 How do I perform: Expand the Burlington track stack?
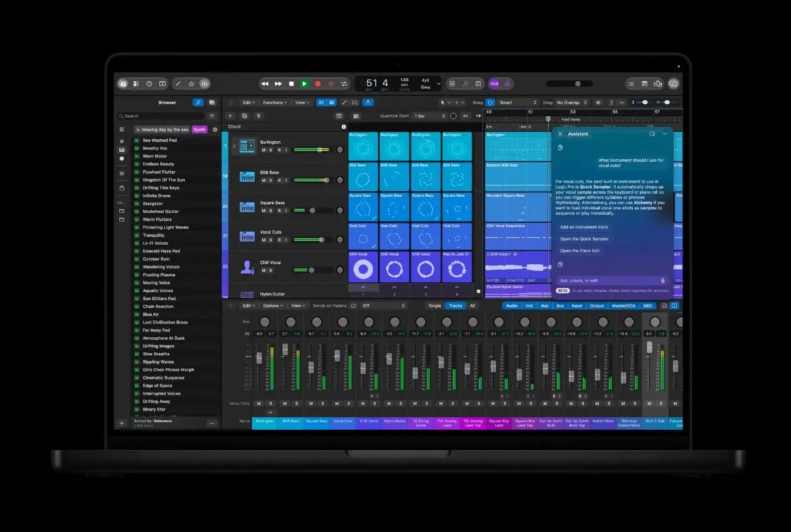[234, 147]
